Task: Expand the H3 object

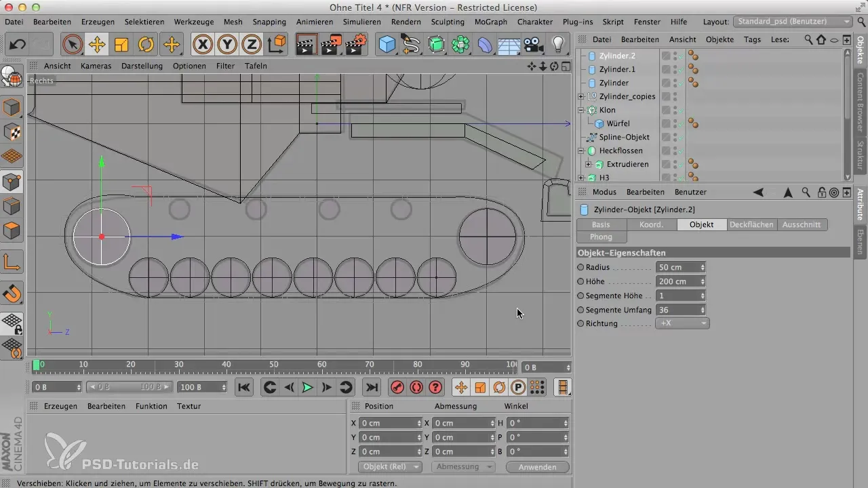Action: coord(581,178)
